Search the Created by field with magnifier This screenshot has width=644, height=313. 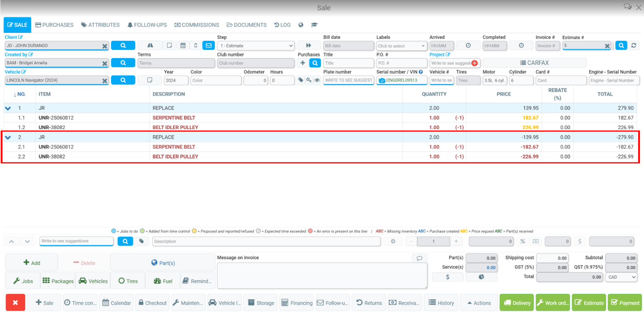[123, 63]
